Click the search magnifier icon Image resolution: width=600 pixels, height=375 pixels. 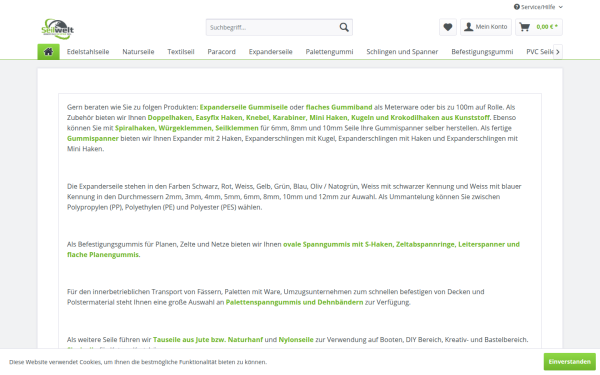tap(344, 27)
